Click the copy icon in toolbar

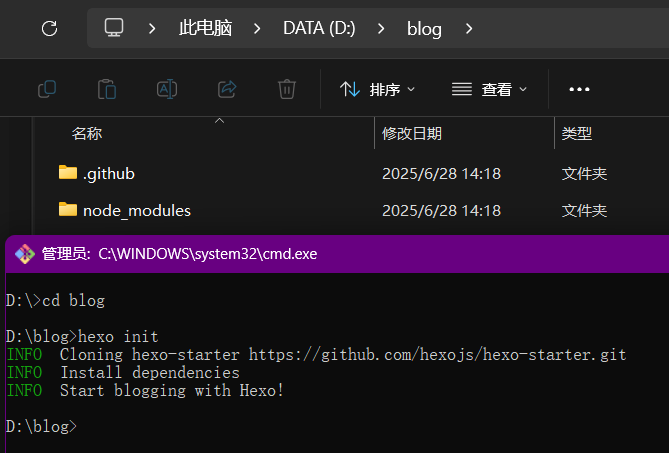tap(47, 89)
